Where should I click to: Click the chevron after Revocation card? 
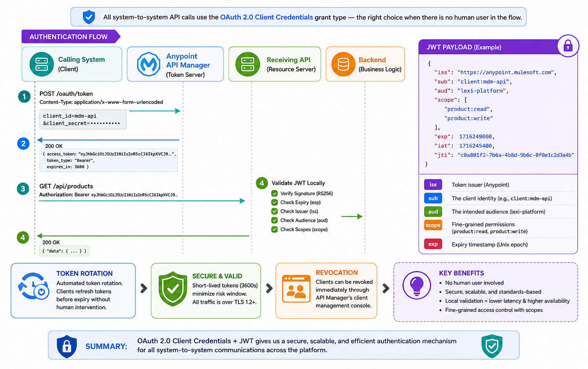pyautogui.click(x=386, y=288)
